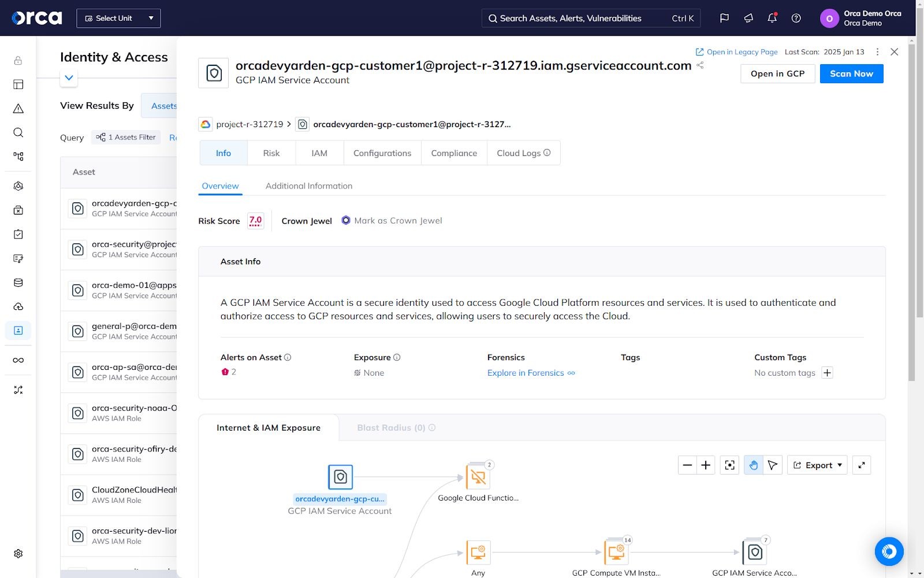Open the help question mark icon
This screenshot has width=924, height=578.
pos(796,18)
